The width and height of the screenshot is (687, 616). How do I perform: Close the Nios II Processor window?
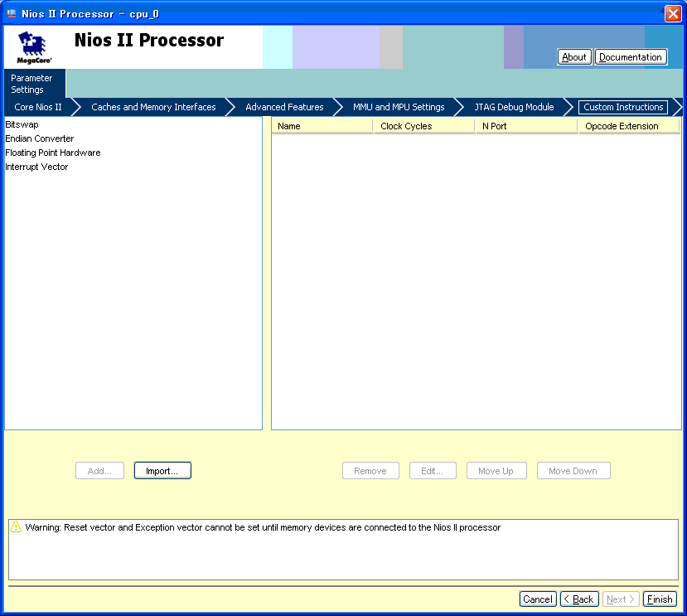pos(673,13)
